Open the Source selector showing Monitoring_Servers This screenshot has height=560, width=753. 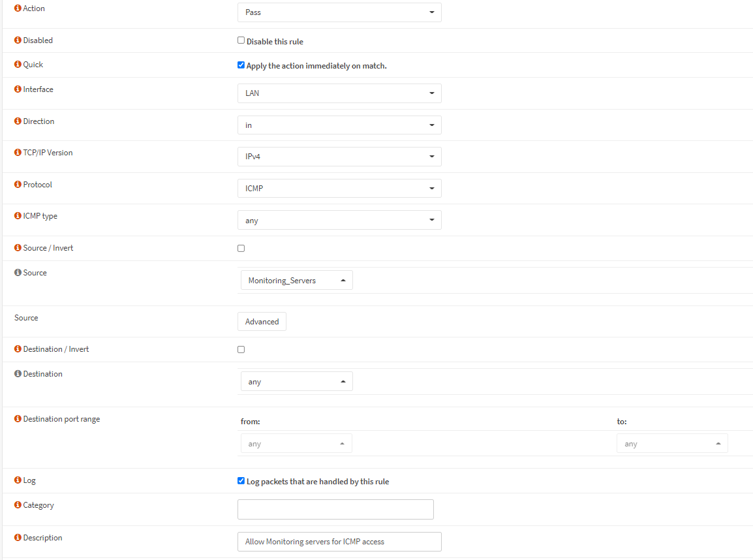click(297, 280)
